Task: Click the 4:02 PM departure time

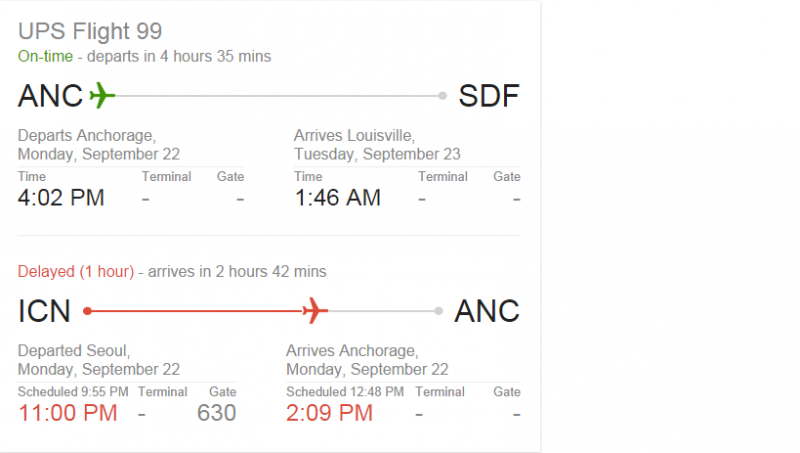Action: 61,198
